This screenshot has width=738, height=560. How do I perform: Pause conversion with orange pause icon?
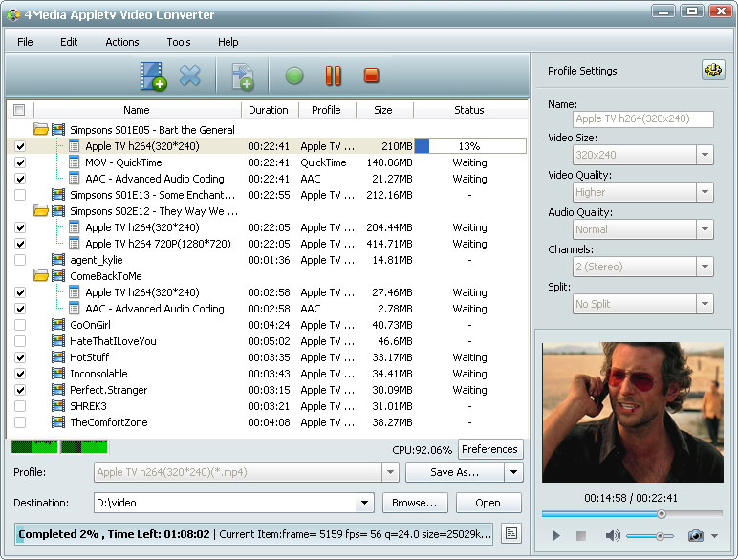click(334, 75)
